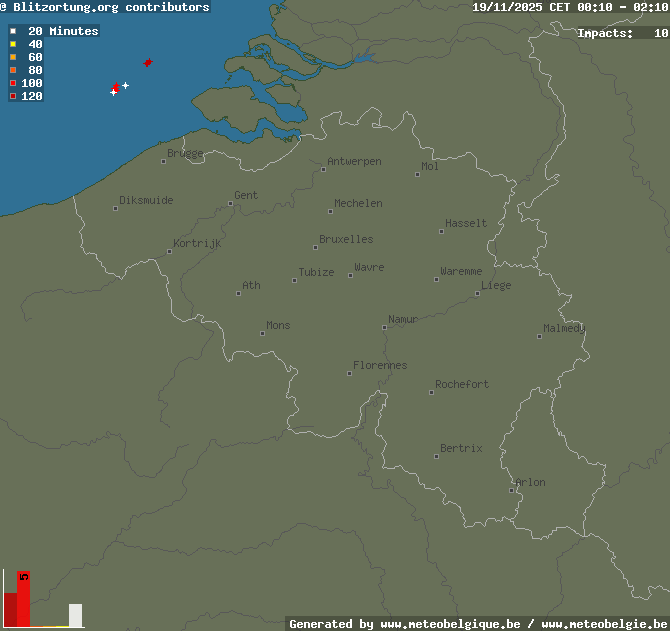Click the Mechelen city label
This screenshot has height=631, width=670.
pos(358,203)
